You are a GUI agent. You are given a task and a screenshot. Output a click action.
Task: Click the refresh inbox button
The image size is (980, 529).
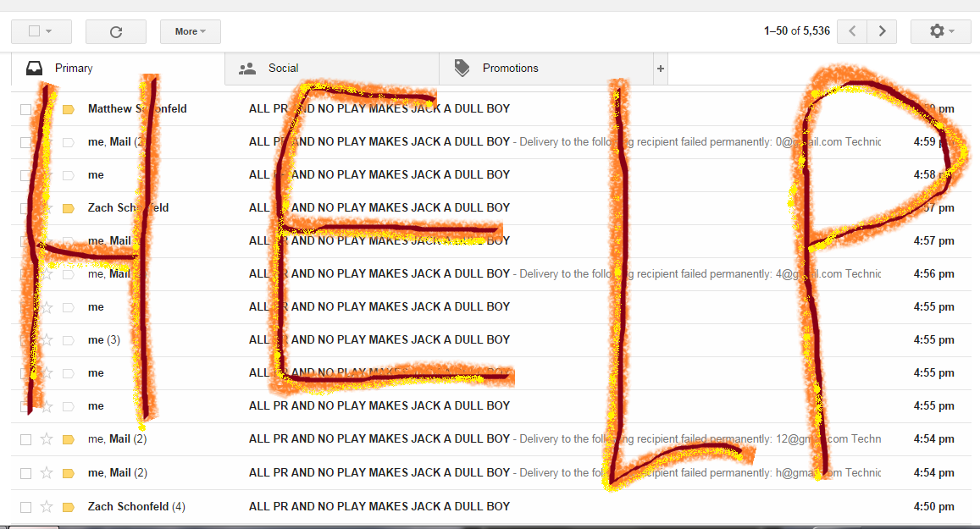click(x=116, y=31)
